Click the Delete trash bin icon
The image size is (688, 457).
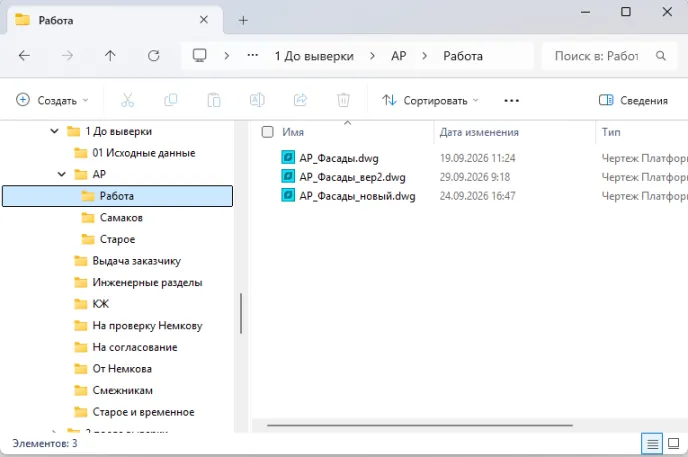[343, 100]
